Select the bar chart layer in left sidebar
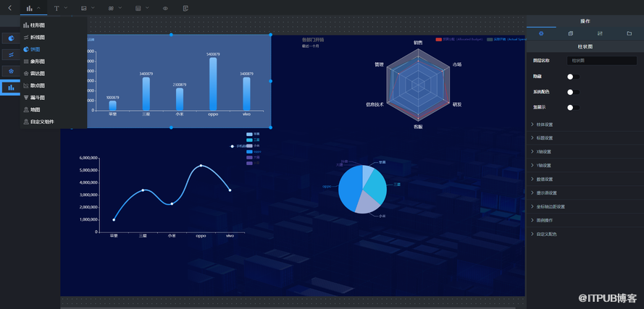Screen dimensions: 644x309 11,88
